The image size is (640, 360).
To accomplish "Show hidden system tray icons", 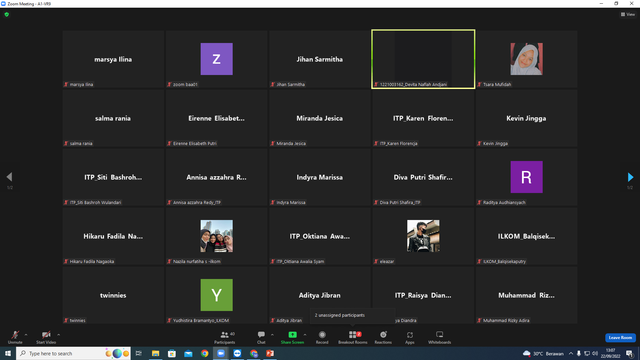I will pyautogui.click(x=571, y=353).
